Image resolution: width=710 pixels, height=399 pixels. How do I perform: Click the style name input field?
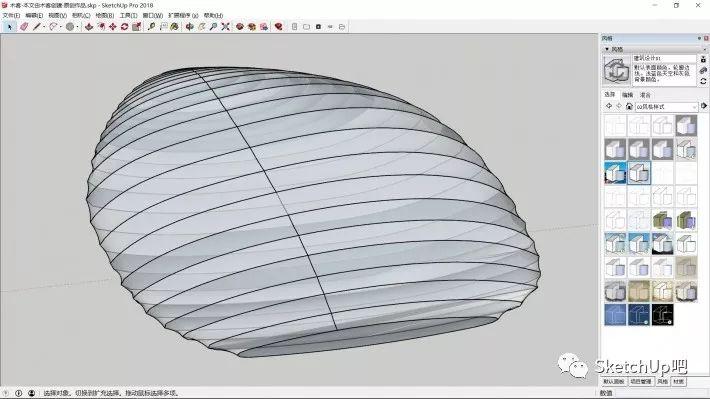point(664,58)
